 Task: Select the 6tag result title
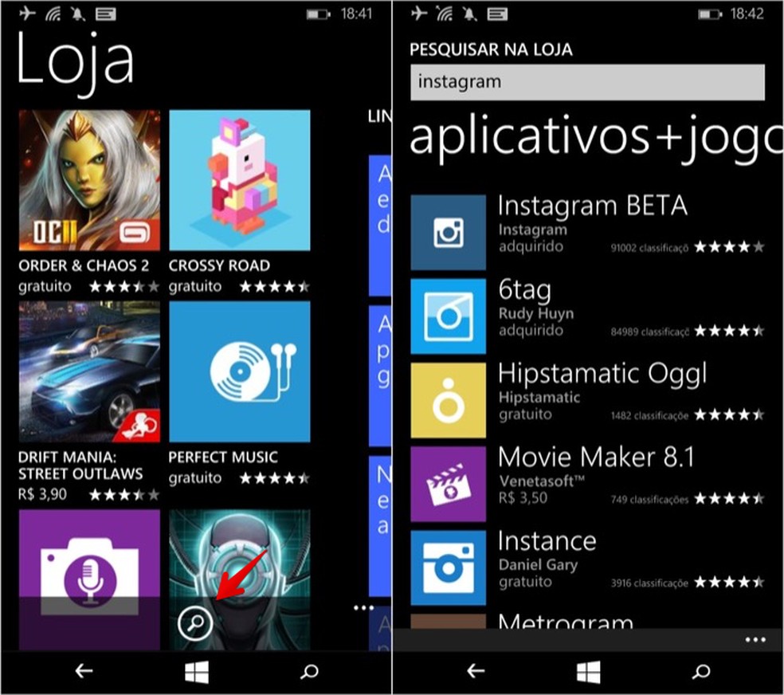(x=524, y=289)
